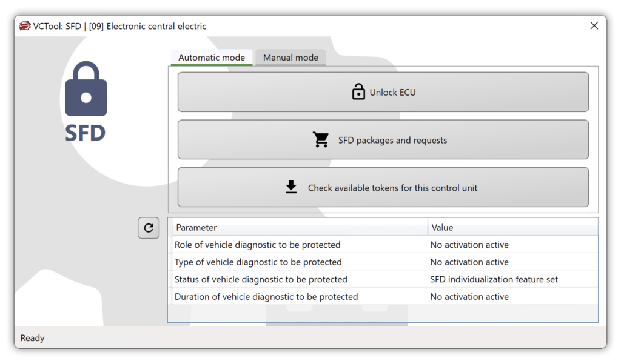Screen dimensions: 621x364
Task: Click the VCTool car icon in title bar
Action: 25,26
